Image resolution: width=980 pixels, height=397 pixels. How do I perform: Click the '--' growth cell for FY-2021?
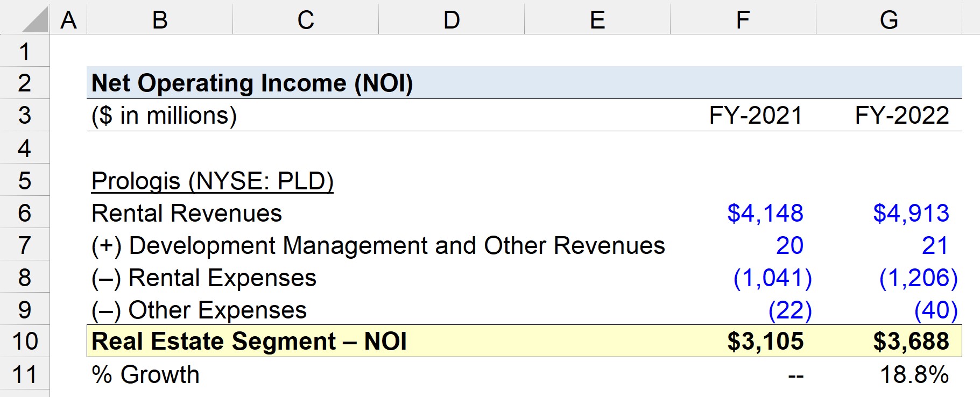pos(796,375)
